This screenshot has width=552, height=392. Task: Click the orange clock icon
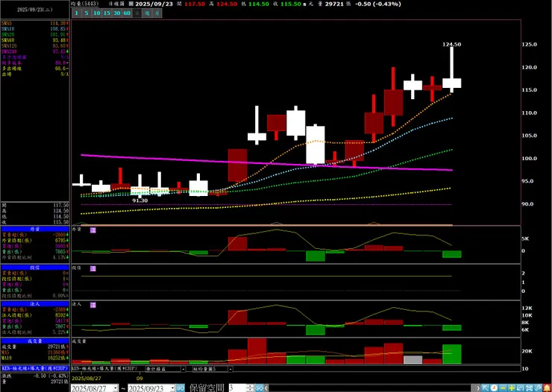[x=494, y=388]
